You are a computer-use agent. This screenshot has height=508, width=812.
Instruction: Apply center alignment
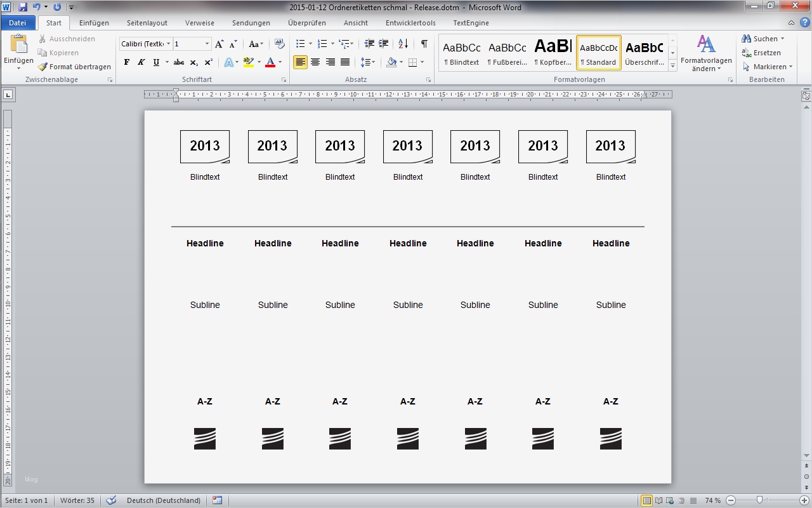[x=315, y=62]
